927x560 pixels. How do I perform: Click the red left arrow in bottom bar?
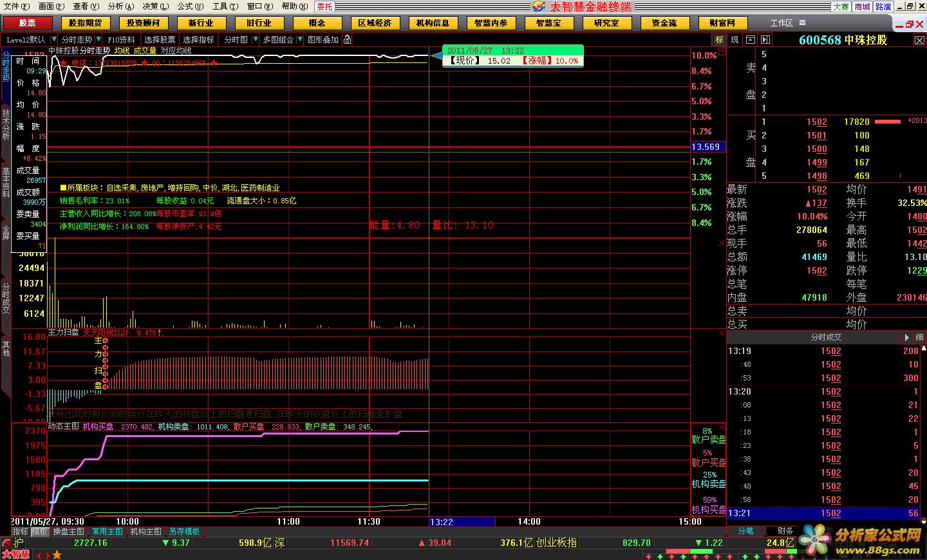coord(39,554)
